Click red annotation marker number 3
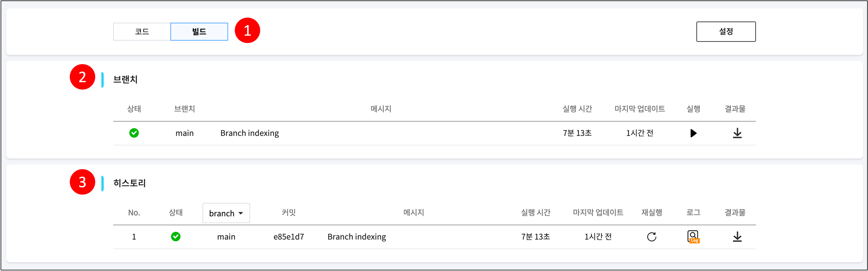The width and height of the screenshot is (868, 271). [82, 182]
